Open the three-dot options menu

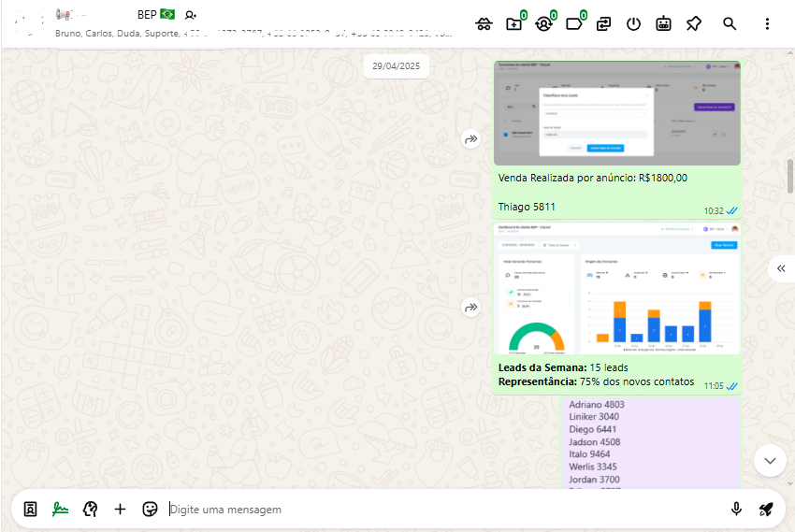[x=768, y=24]
